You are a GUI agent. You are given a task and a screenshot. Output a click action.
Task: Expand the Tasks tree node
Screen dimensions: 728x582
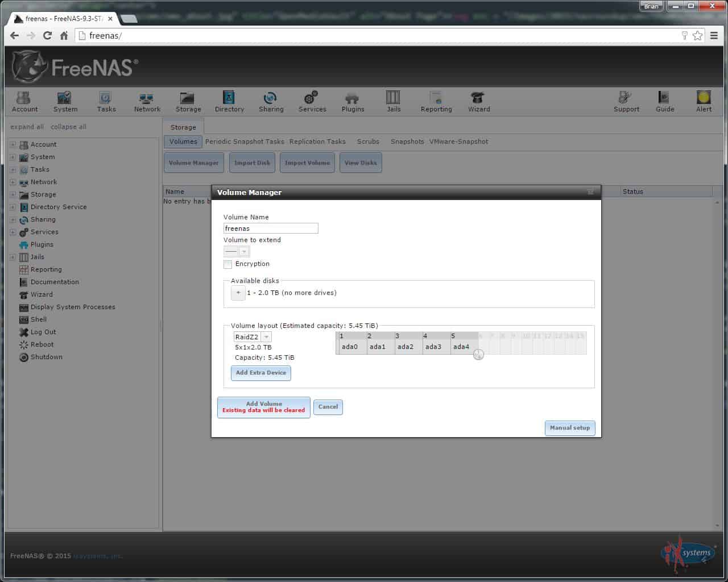tap(13, 169)
